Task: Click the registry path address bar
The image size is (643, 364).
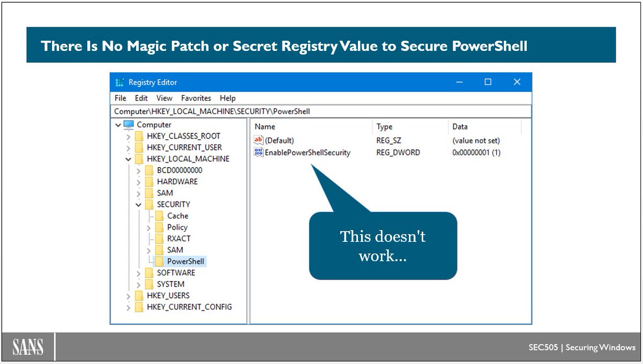Action: pyautogui.click(x=322, y=111)
